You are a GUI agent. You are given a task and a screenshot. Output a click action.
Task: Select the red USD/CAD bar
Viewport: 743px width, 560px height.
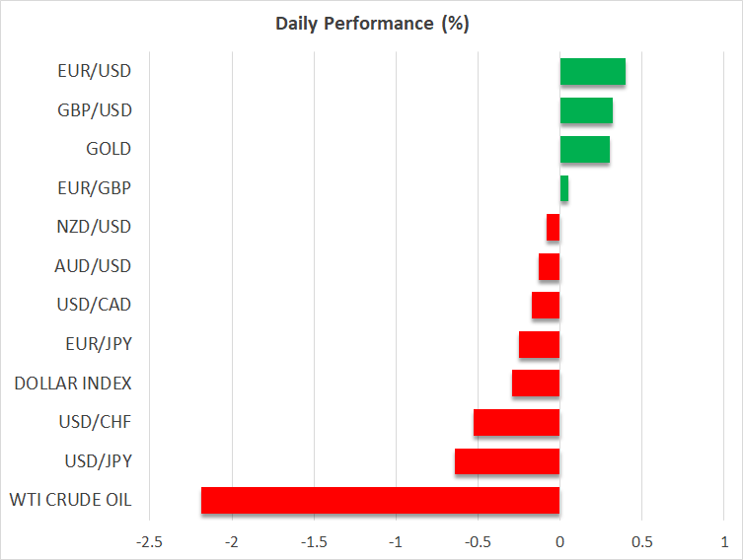[546, 306]
